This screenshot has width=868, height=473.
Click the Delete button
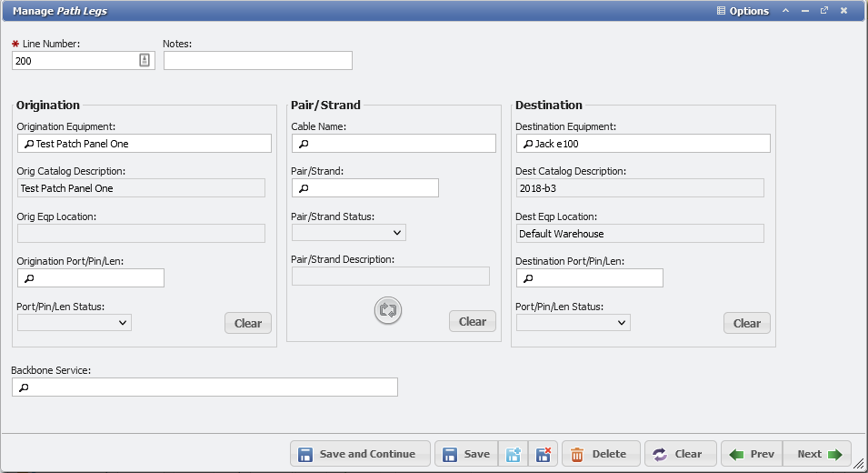[599, 454]
